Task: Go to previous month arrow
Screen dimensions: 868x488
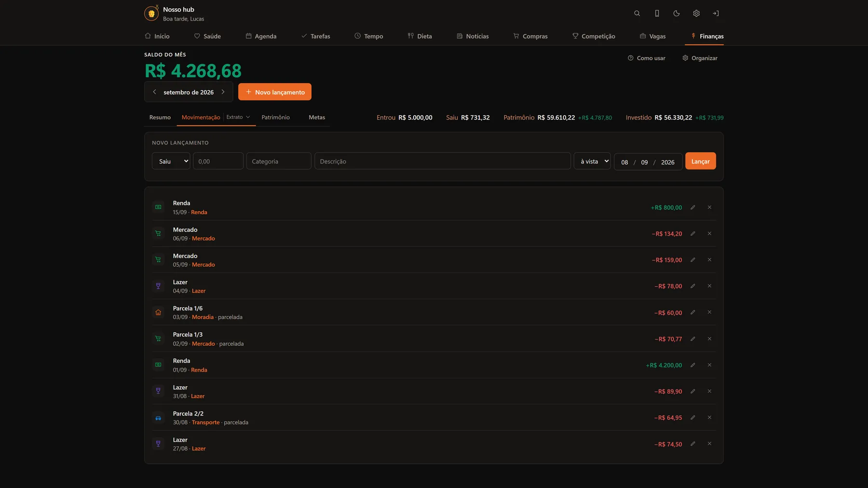Action: point(154,92)
